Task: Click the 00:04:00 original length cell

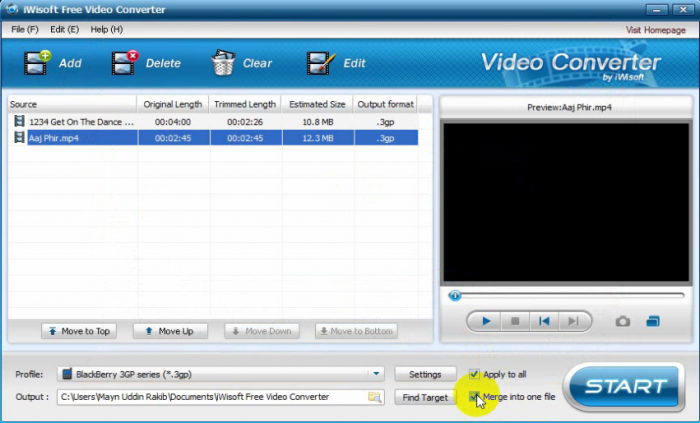Action: coord(173,122)
